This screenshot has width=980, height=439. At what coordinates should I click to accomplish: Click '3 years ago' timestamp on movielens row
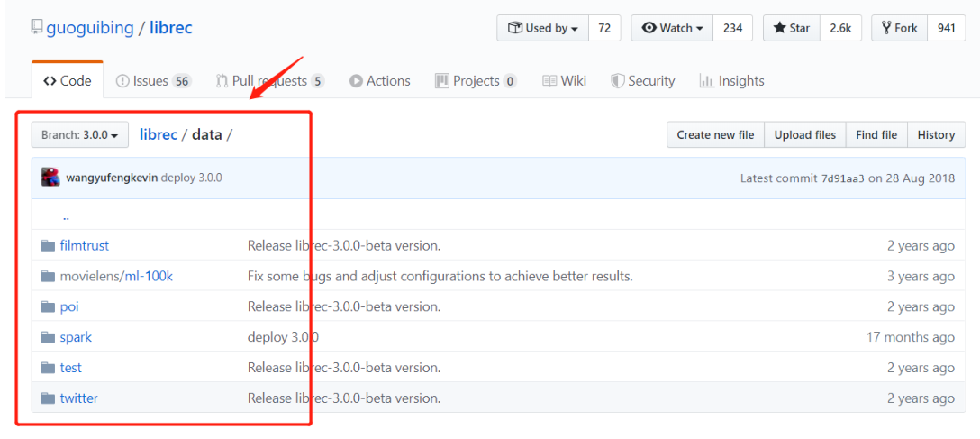click(921, 277)
